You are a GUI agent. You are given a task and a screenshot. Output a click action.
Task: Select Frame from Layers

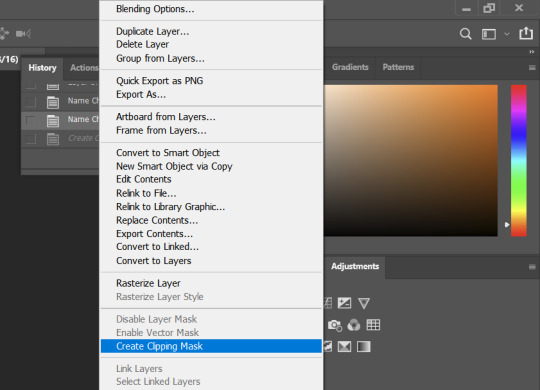[211, 130]
